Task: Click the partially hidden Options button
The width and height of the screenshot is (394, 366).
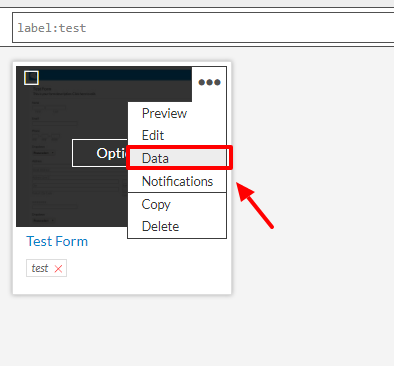Action: click(x=100, y=153)
